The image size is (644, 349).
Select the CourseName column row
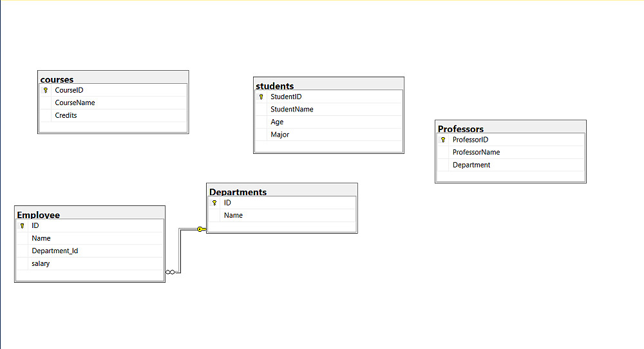(x=75, y=103)
